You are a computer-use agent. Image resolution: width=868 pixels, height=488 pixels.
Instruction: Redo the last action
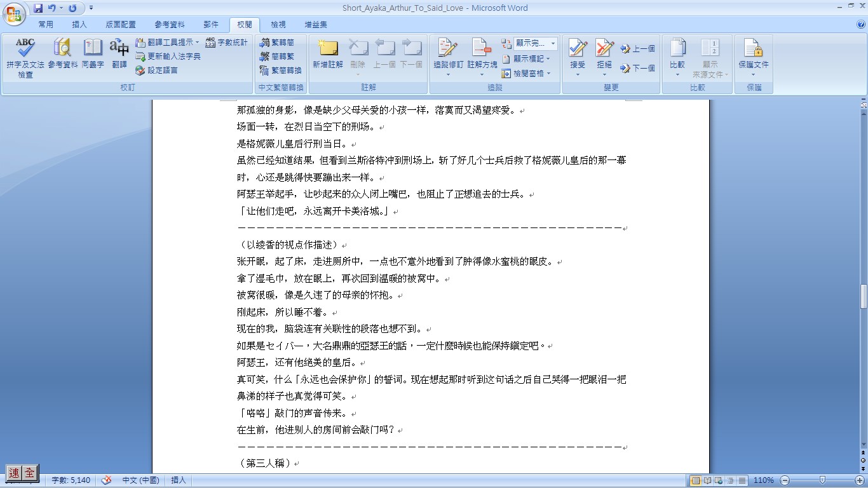pos(72,8)
